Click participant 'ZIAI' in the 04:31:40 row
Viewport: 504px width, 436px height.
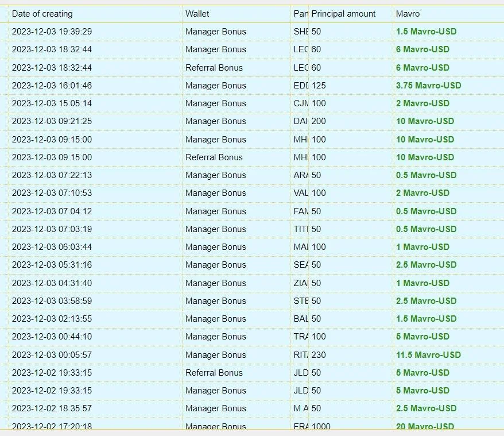301,283
